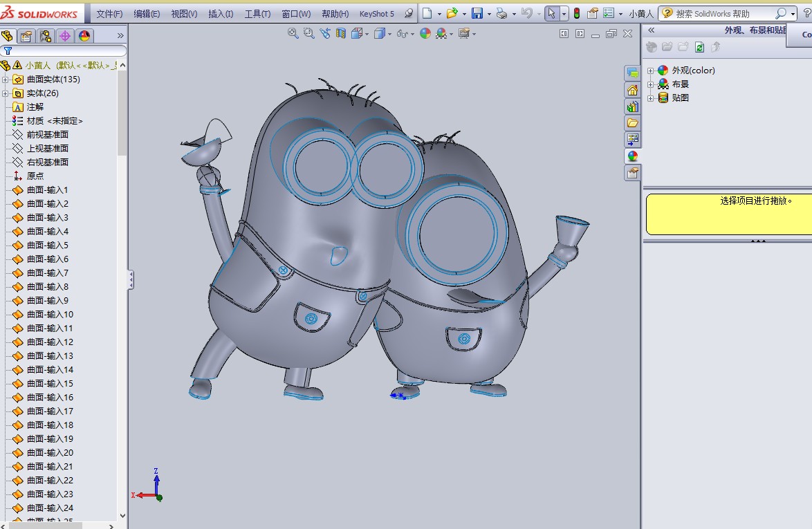Open the Save dropdown arrow
The height and width of the screenshot is (529, 812).
pos(489,14)
